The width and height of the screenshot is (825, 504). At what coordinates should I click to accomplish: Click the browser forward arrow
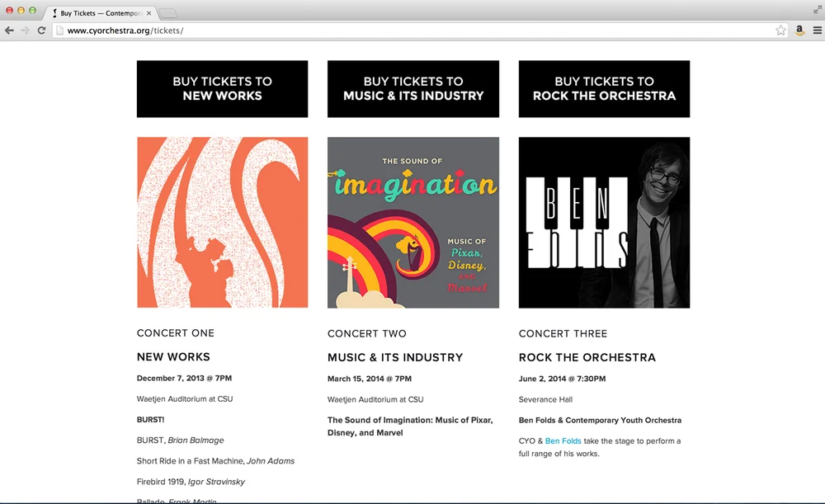[26, 31]
